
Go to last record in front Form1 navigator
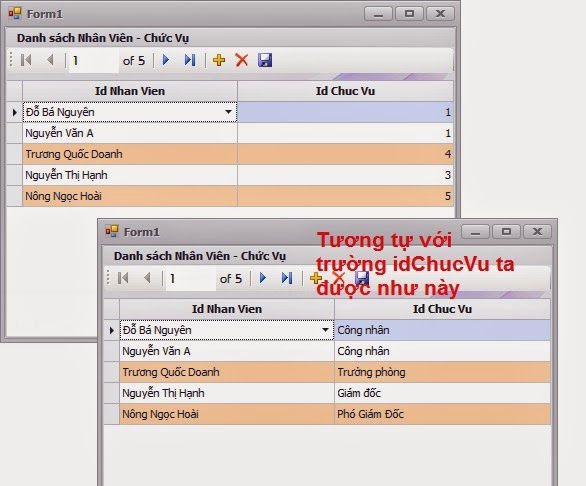coord(287,278)
